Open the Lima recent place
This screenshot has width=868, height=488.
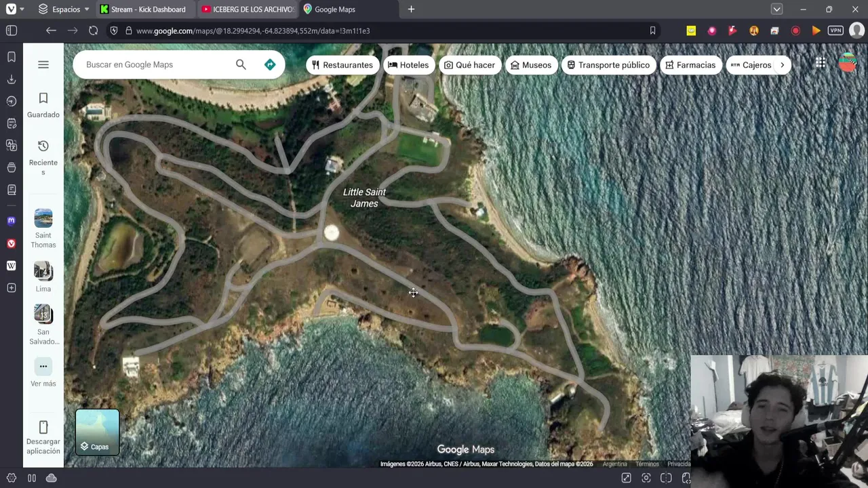click(43, 277)
